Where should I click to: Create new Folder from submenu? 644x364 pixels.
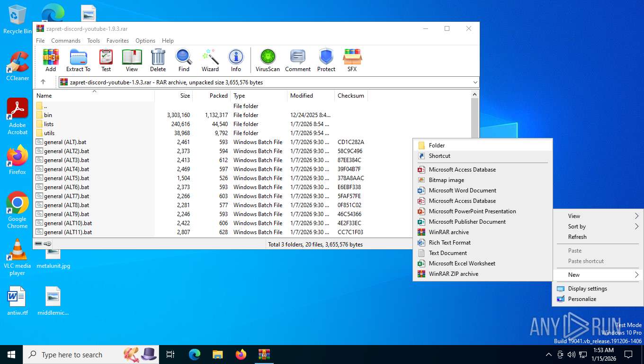pos(483,146)
